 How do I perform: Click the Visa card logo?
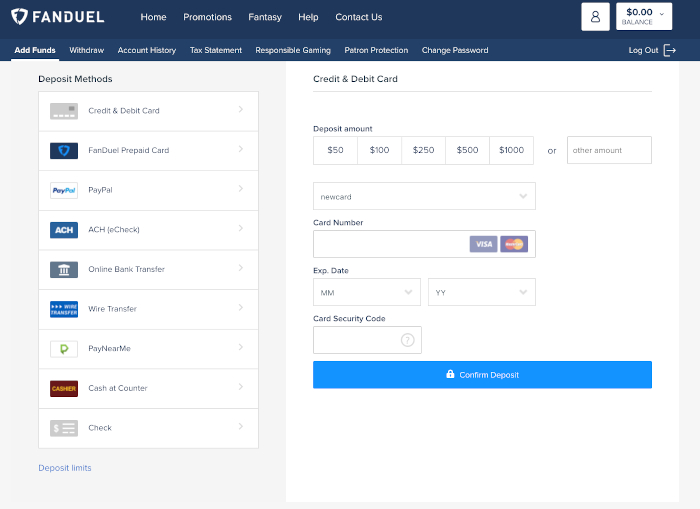click(x=483, y=244)
